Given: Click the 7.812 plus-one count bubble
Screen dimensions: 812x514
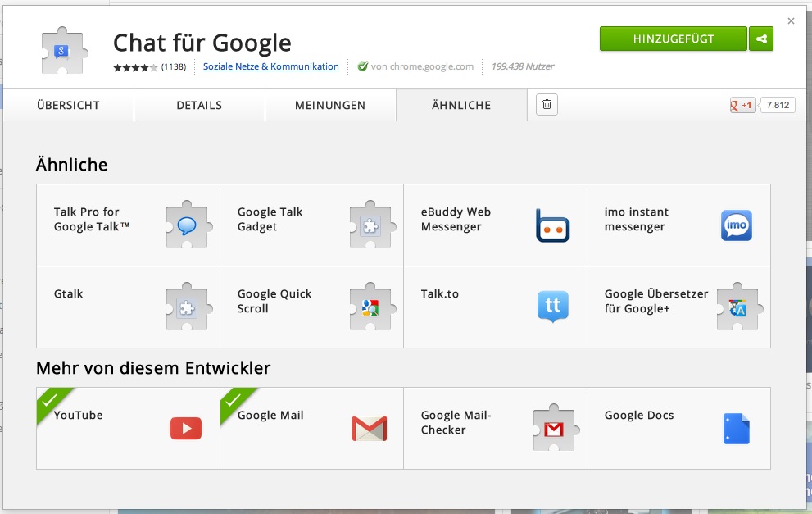Looking at the screenshot, I should pos(778,105).
